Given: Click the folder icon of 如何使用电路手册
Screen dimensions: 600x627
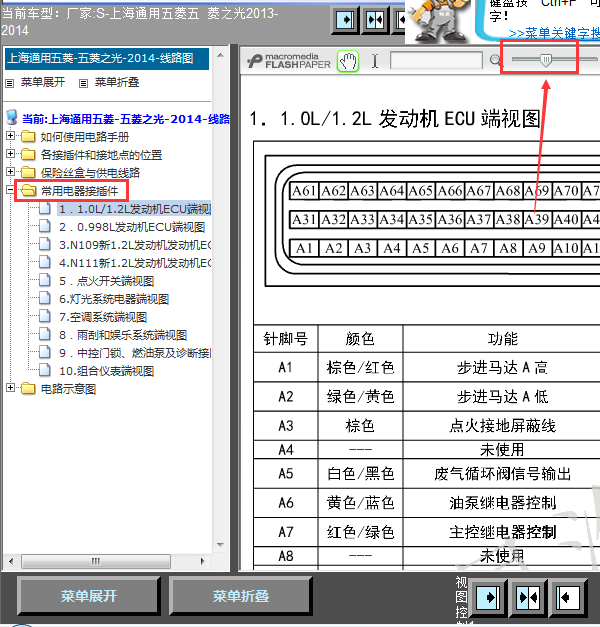Looking at the screenshot, I should pos(28,137).
